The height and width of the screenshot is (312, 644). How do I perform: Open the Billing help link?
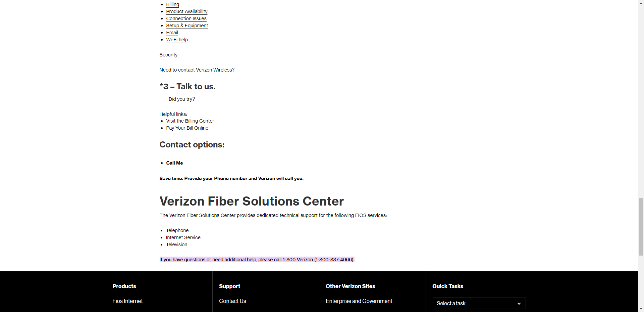(x=172, y=4)
